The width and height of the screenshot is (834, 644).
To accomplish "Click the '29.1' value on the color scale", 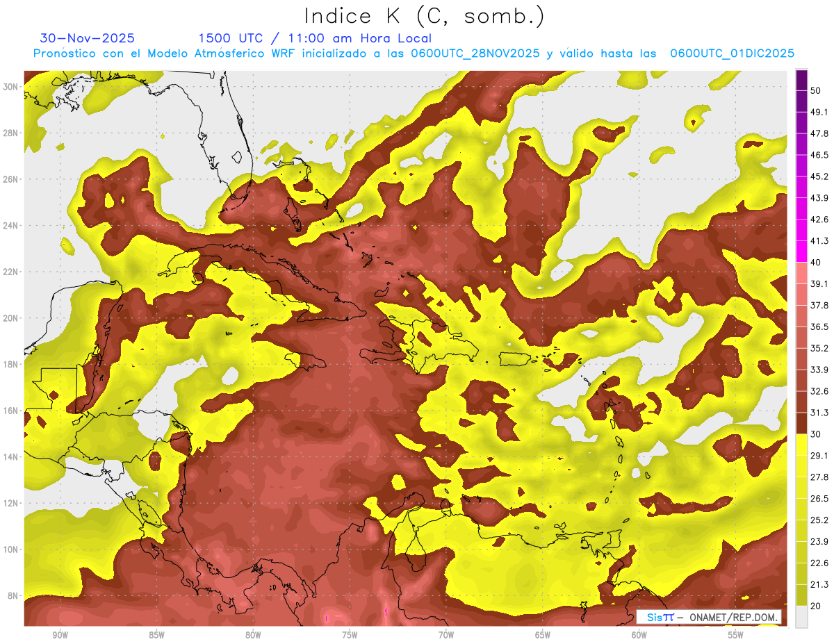I will 819,456.
